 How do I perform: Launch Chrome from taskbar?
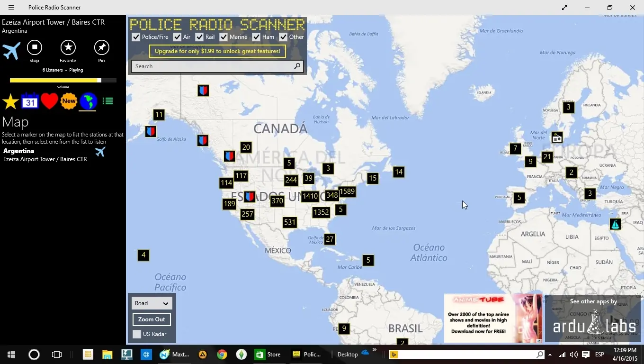222,355
